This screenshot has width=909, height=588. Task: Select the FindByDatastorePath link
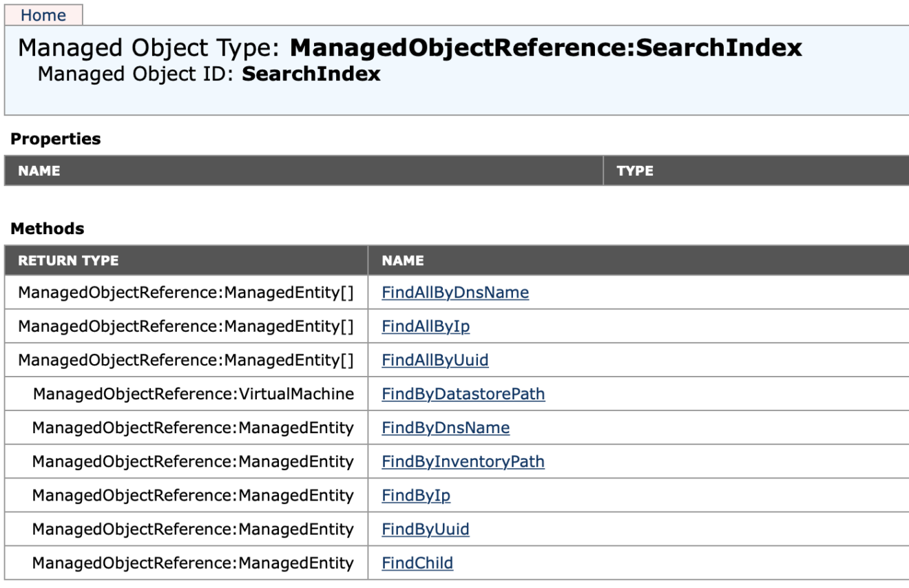463,394
